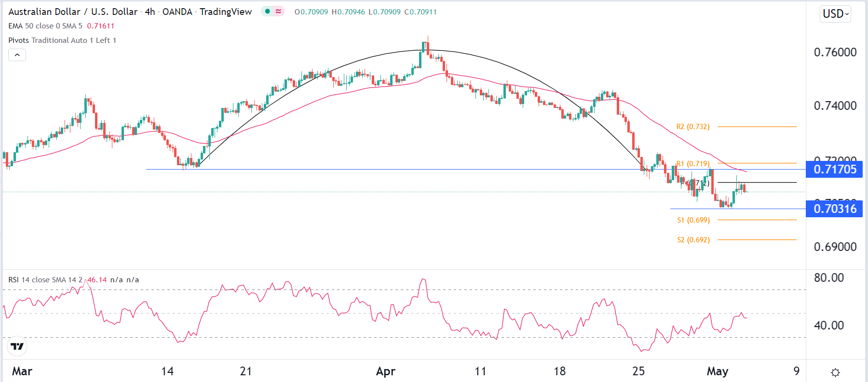The width and height of the screenshot is (868, 382).
Task: Click the Mar date on time axis
Action: 22,371
